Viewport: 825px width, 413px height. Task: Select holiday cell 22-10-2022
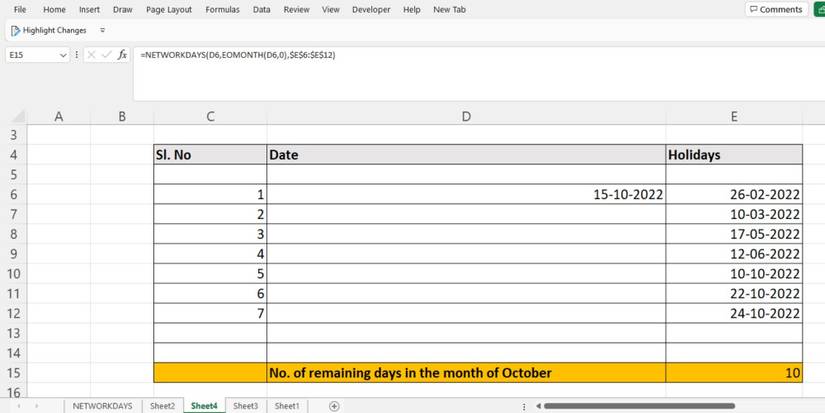pyautogui.click(x=734, y=294)
